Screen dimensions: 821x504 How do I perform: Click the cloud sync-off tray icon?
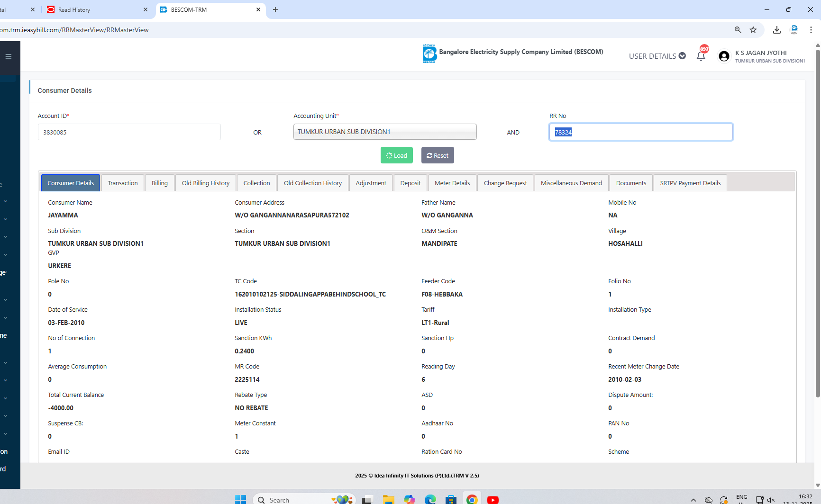tap(709, 500)
